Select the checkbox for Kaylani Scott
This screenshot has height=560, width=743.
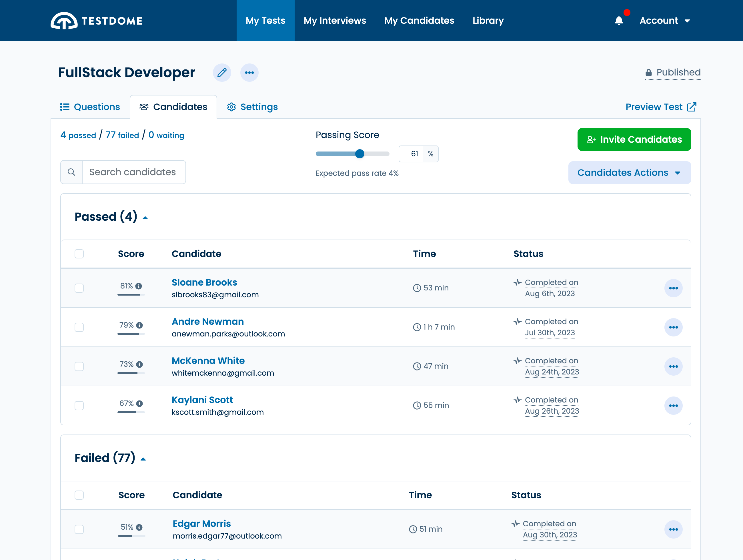pyautogui.click(x=79, y=405)
